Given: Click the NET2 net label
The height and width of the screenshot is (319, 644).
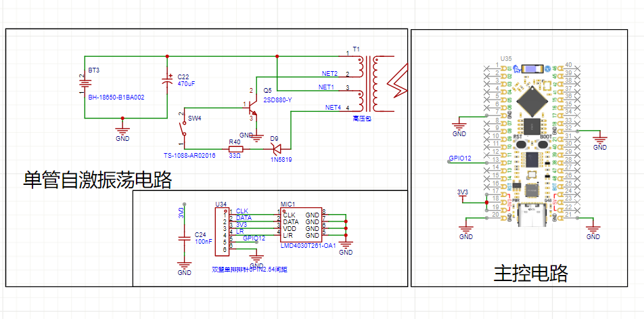Looking at the screenshot, I should point(329,72).
